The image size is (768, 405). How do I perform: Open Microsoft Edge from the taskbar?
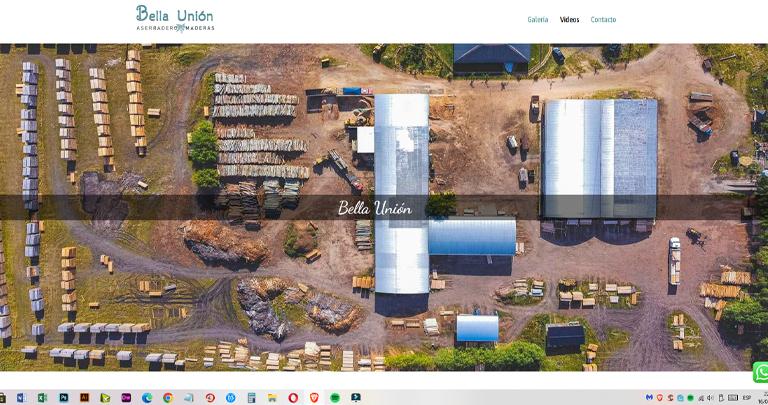point(147,398)
